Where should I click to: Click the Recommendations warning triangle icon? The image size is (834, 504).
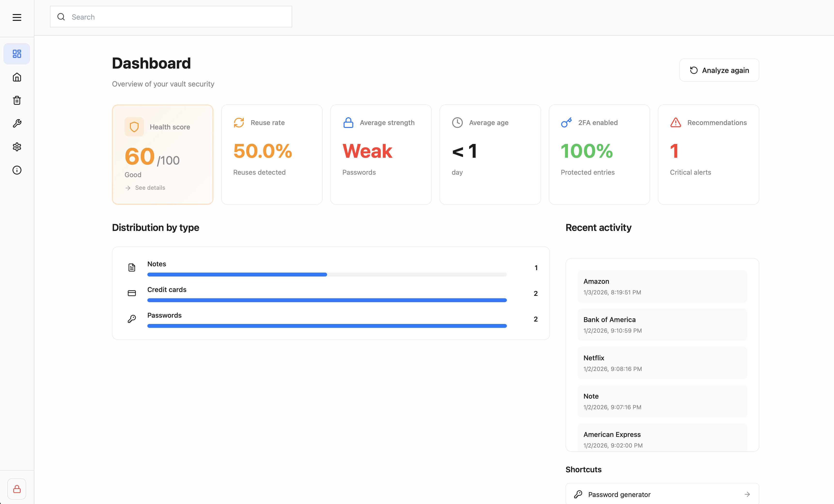[x=676, y=123]
